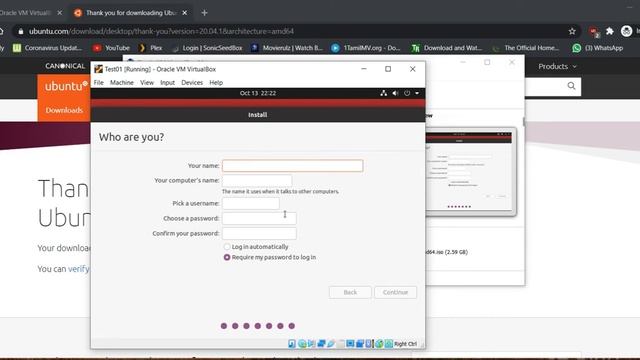Open the WhatsApp bookmark
Image resolution: width=640 pixels, height=360 pixels.
click(598, 48)
